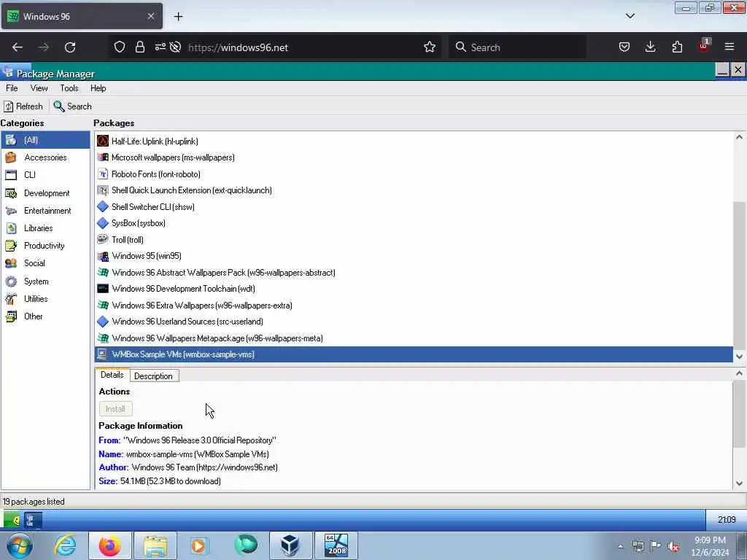Image resolution: width=747 pixels, height=560 pixels.
Task: Select the Development category icon
Action: pos(11,193)
